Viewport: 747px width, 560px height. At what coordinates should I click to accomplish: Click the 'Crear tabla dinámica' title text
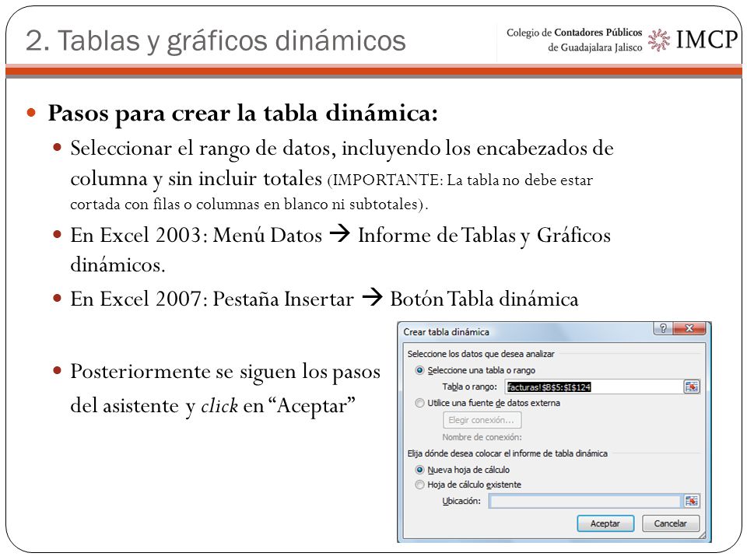[x=446, y=332]
